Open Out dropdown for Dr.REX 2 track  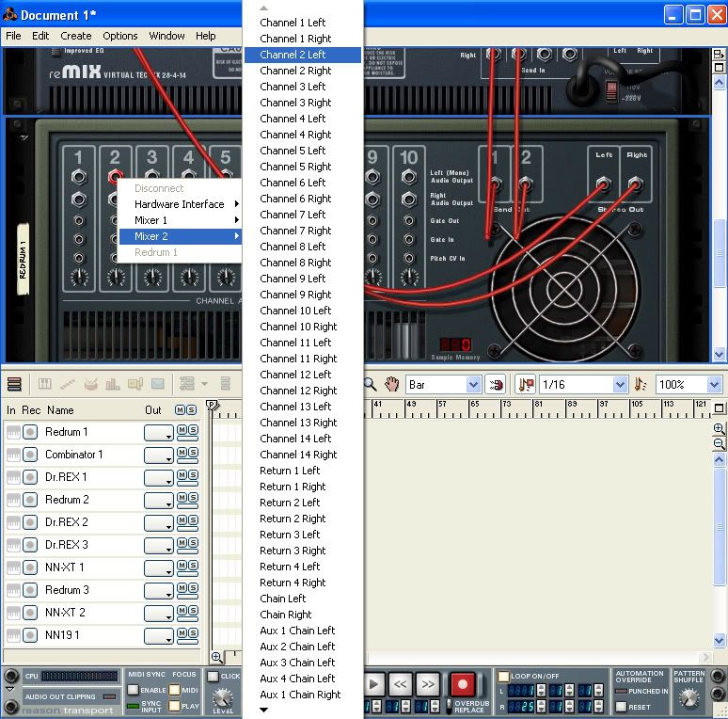[x=159, y=523]
